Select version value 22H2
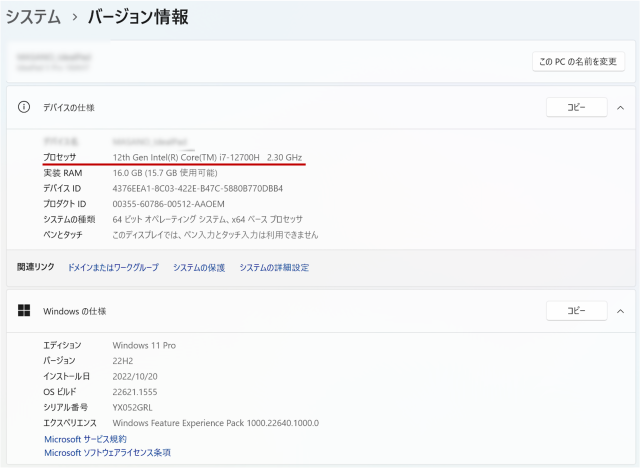Viewport: 640px width, 468px height. [123, 361]
